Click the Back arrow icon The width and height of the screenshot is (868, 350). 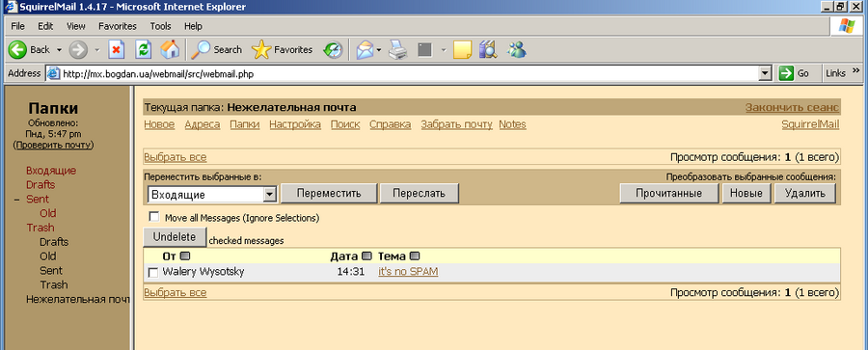click(17, 50)
